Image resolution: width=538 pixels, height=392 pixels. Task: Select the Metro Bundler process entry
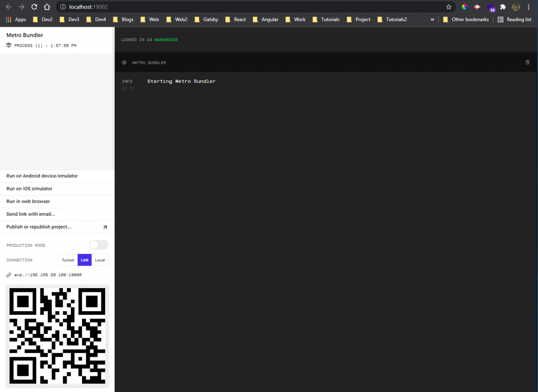tap(57, 40)
